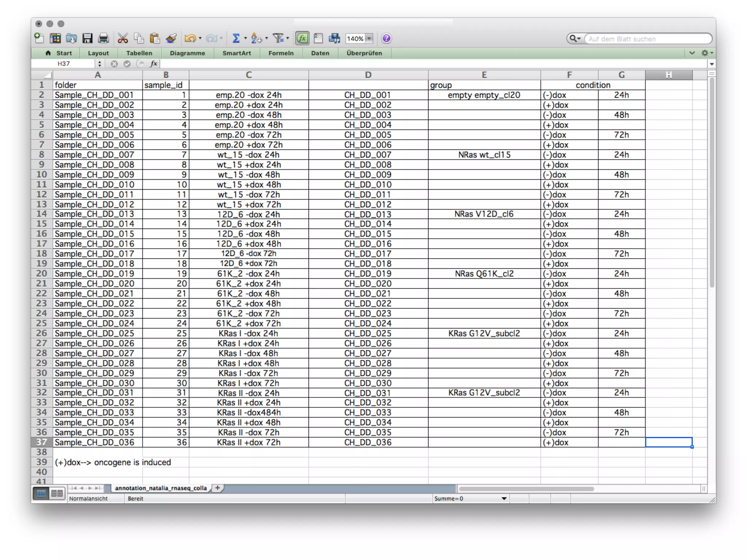Expand the Summe=0 status bar dropdown

click(x=504, y=498)
